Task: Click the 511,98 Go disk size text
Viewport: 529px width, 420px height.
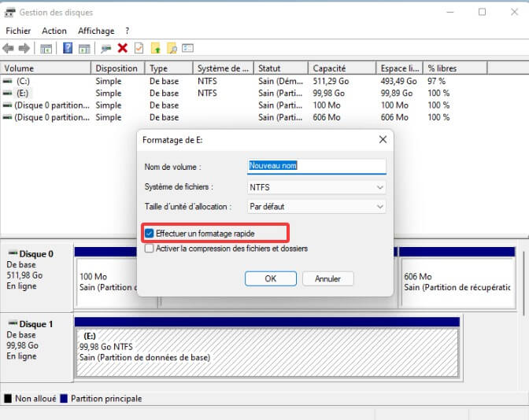Action: [24, 275]
